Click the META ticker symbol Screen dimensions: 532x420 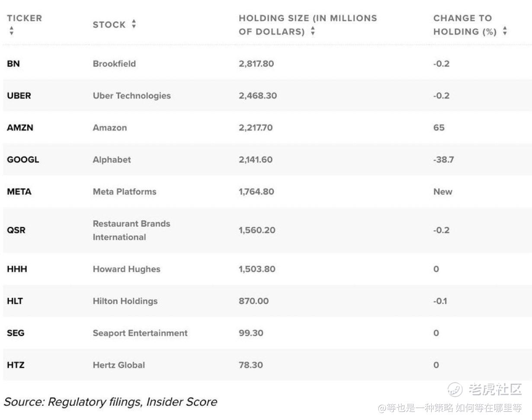coord(19,191)
